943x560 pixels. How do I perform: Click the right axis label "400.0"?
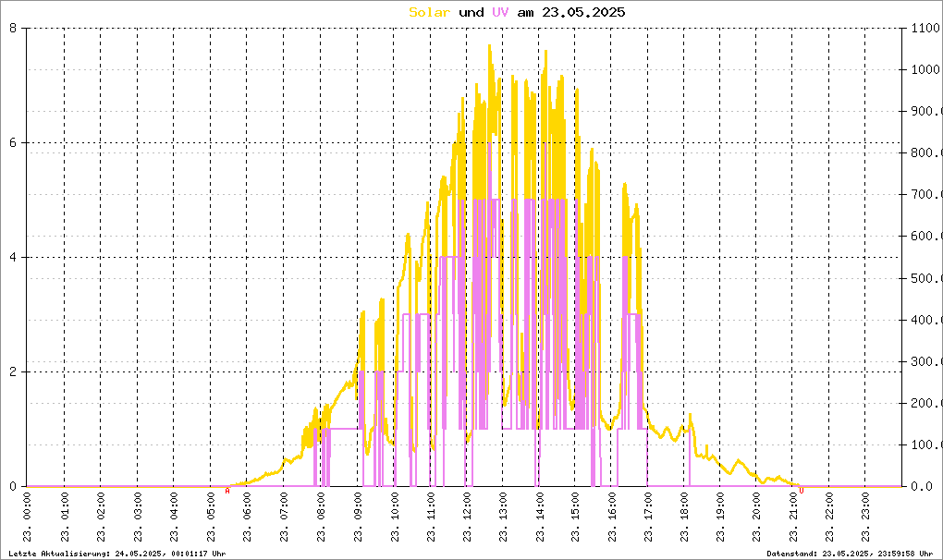[x=926, y=320]
